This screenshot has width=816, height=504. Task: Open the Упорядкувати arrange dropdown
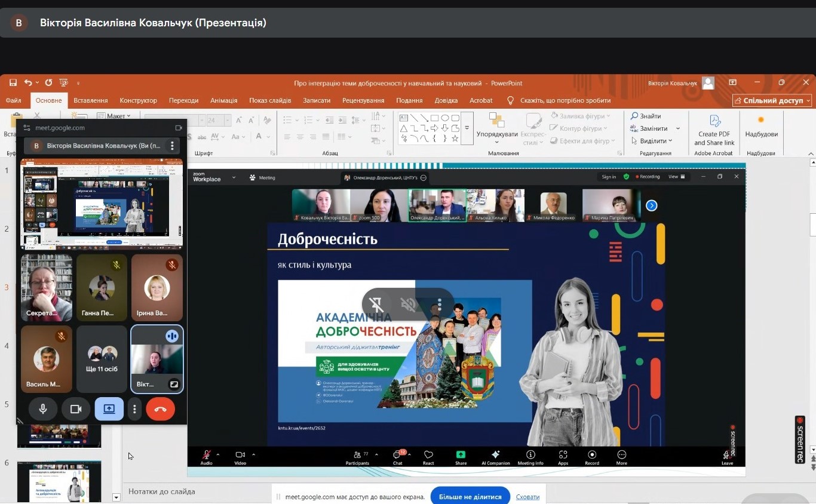click(x=496, y=134)
